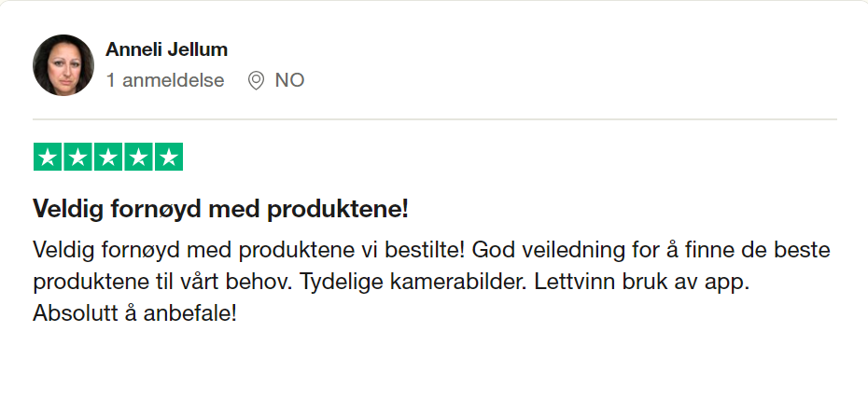This screenshot has height=401, width=868.
Task: Click the "NO" country code label
Action: (x=289, y=80)
